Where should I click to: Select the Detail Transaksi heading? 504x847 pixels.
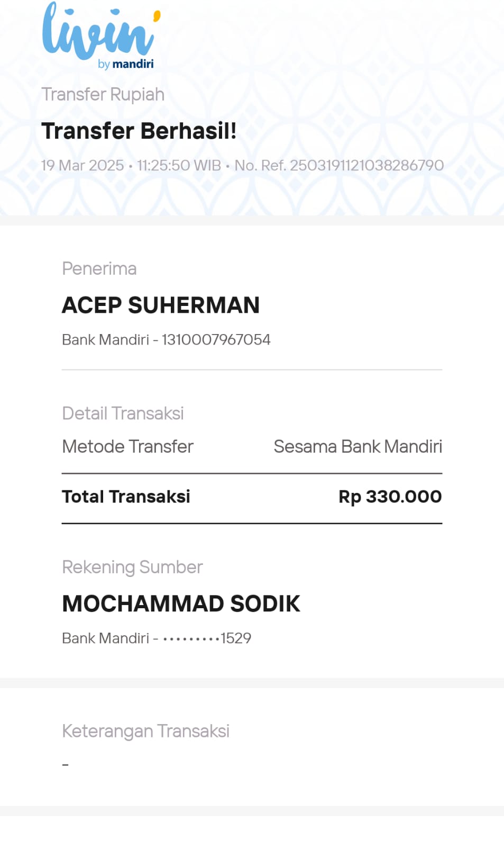(x=123, y=413)
